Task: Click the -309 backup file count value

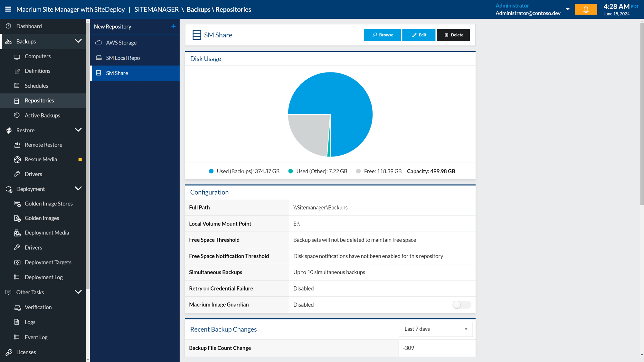Action: (408, 348)
